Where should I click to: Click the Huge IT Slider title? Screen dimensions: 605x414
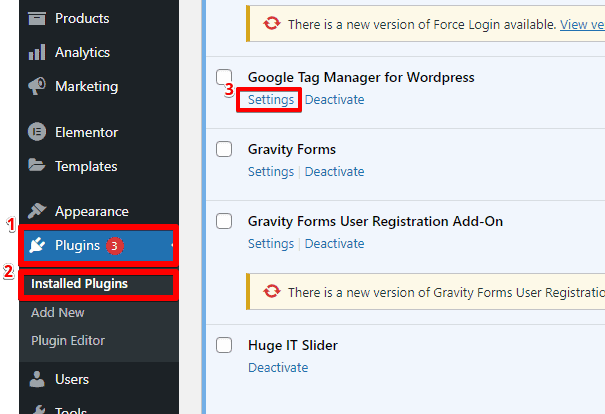(293, 345)
